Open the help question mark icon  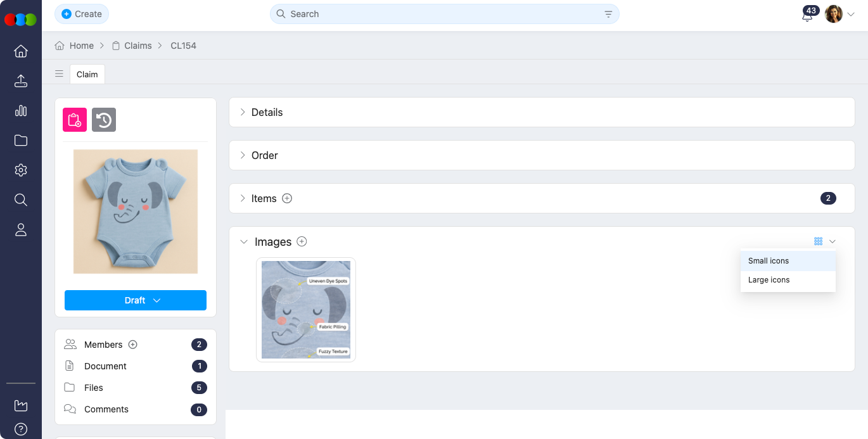tap(21, 429)
